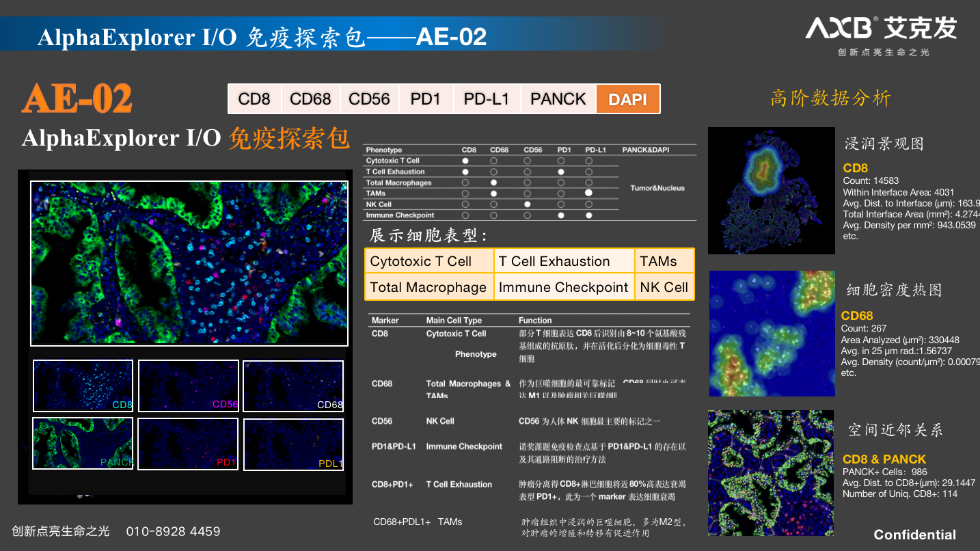The image size is (980, 551).
Task: Click the phone number 010-8928 4459
Action: pos(174,531)
